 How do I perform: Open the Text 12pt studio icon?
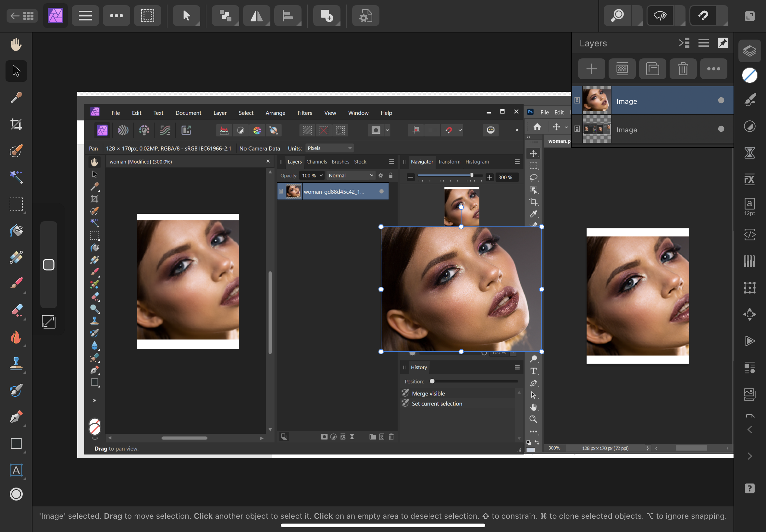[750, 207]
